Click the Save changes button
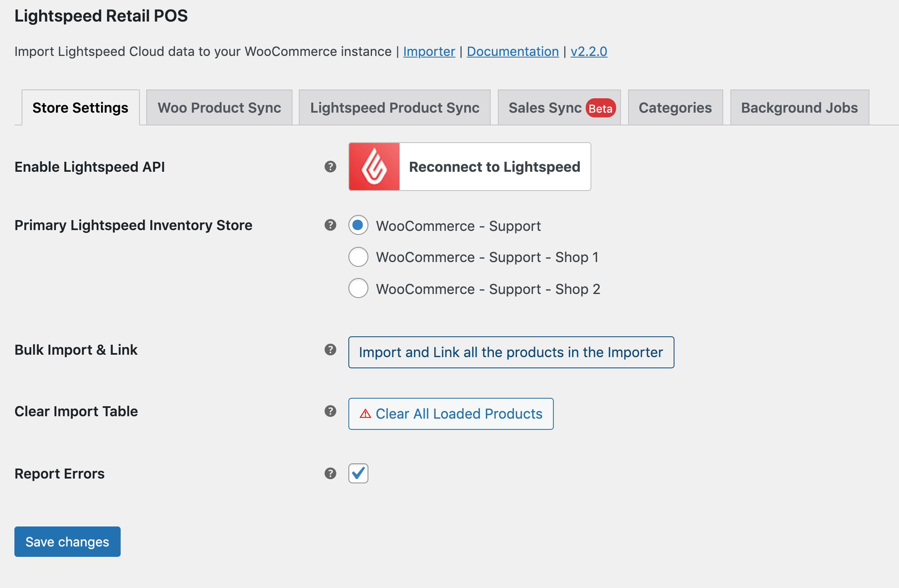The width and height of the screenshot is (899, 588). click(x=68, y=542)
